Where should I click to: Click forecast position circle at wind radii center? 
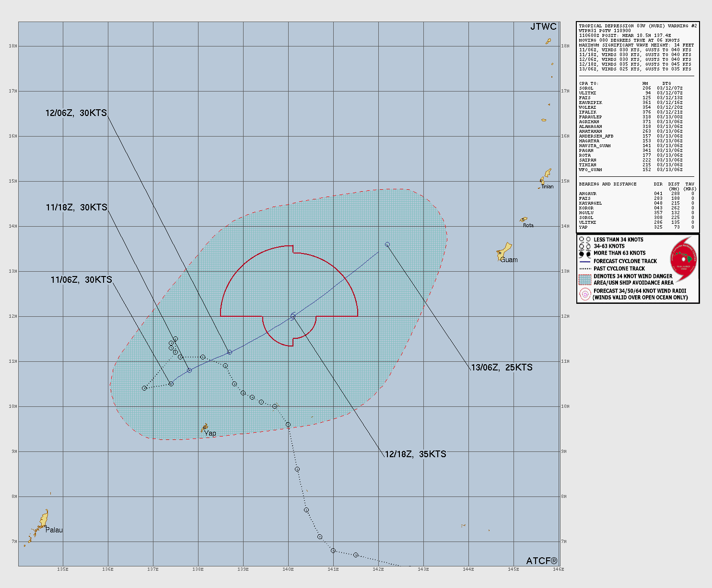point(293,316)
